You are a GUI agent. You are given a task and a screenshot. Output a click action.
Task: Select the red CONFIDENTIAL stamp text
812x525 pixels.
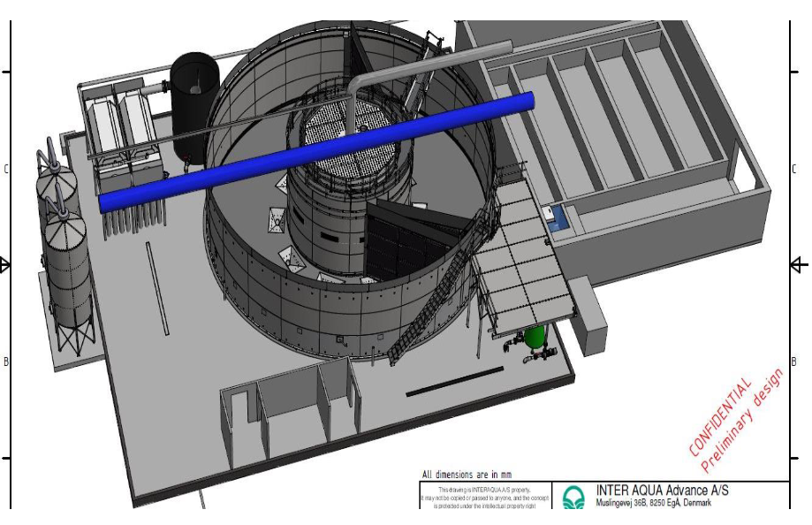coord(721,416)
